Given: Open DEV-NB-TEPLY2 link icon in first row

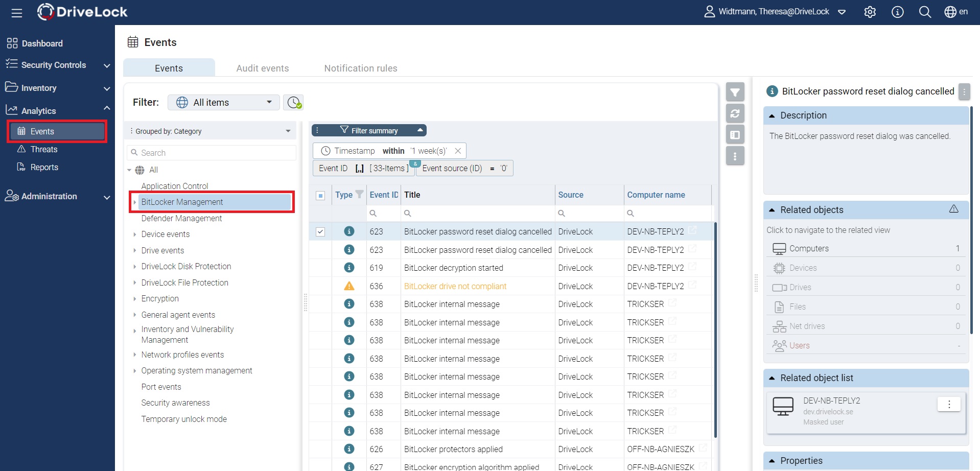Looking at the screenshot, I should [692, 230].
